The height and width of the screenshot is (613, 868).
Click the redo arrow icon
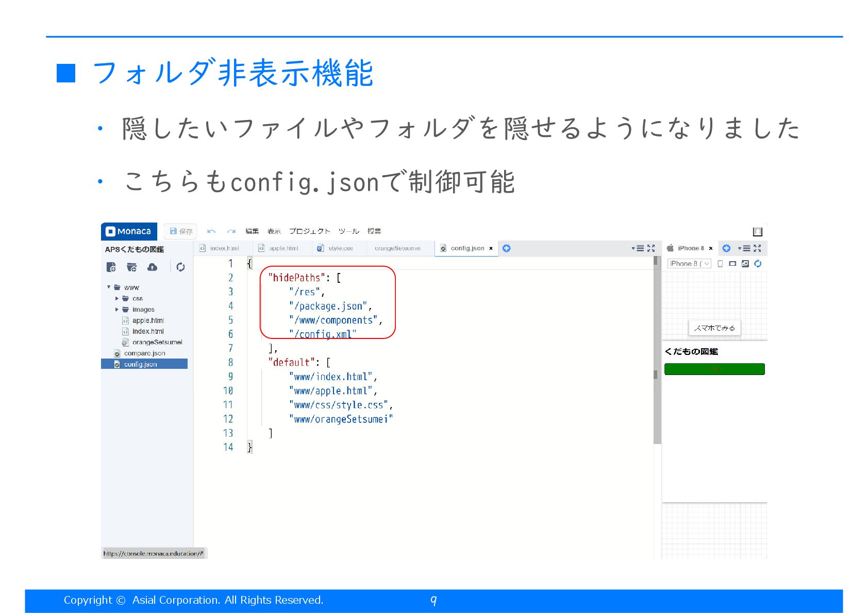click(231, 231)
